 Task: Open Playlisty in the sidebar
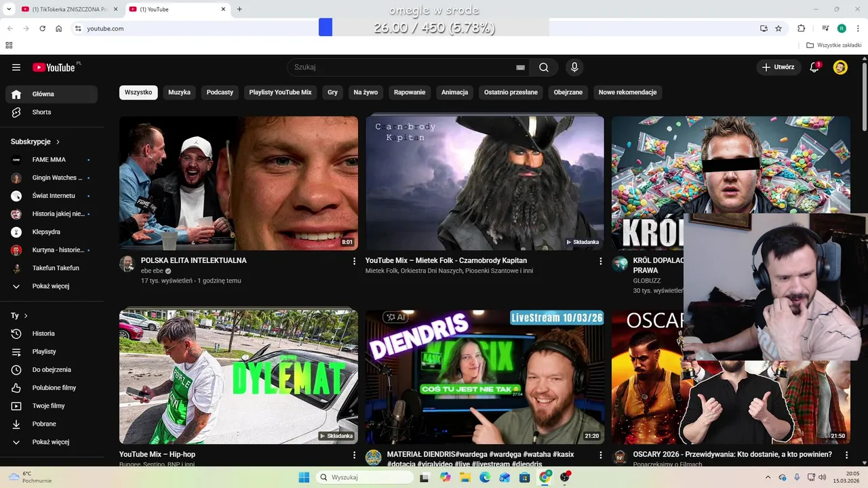point(52,352)
